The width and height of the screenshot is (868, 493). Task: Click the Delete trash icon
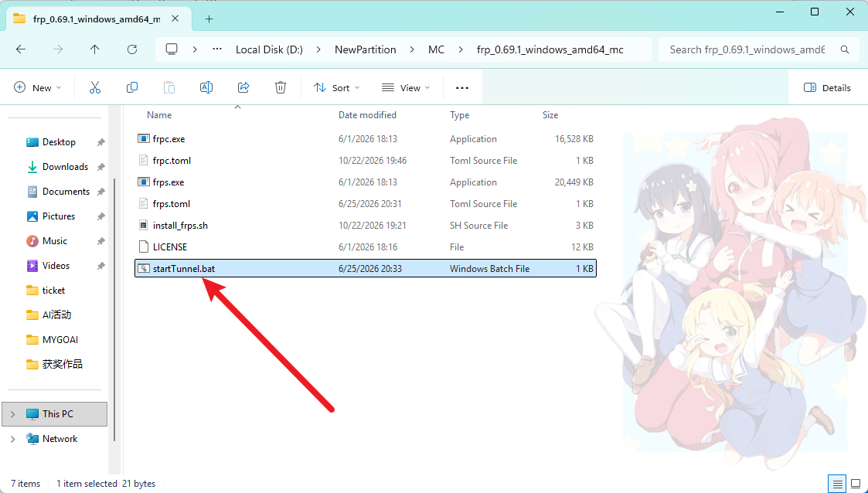click(x=281, y=87)
